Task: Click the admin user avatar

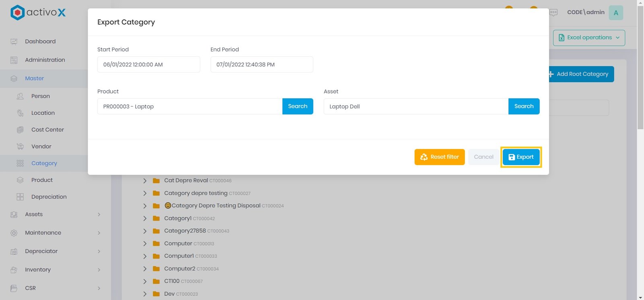Action: pos(615,12)
